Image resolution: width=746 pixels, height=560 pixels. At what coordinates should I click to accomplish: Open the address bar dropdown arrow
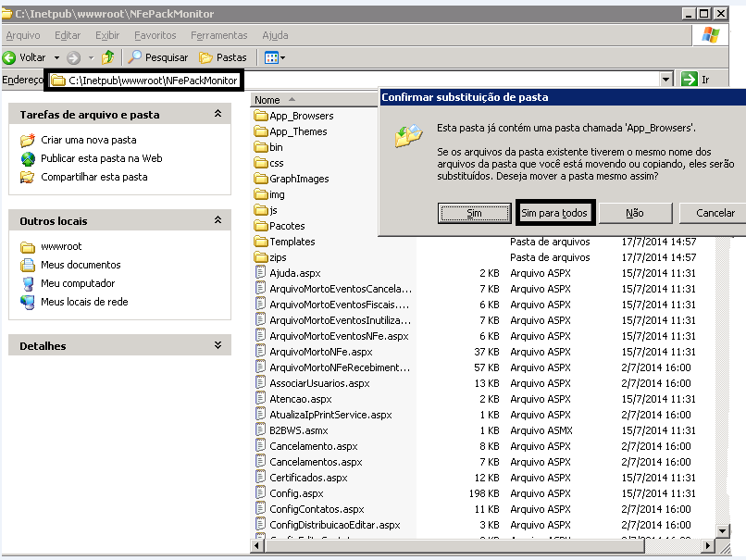pyautogui.click(x=666, y=81)
